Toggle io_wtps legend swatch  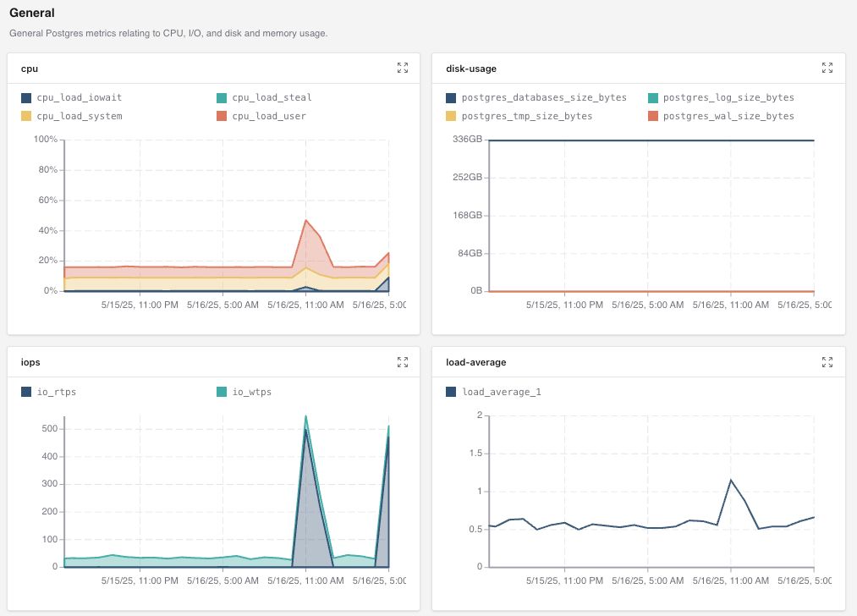[222, 392]
